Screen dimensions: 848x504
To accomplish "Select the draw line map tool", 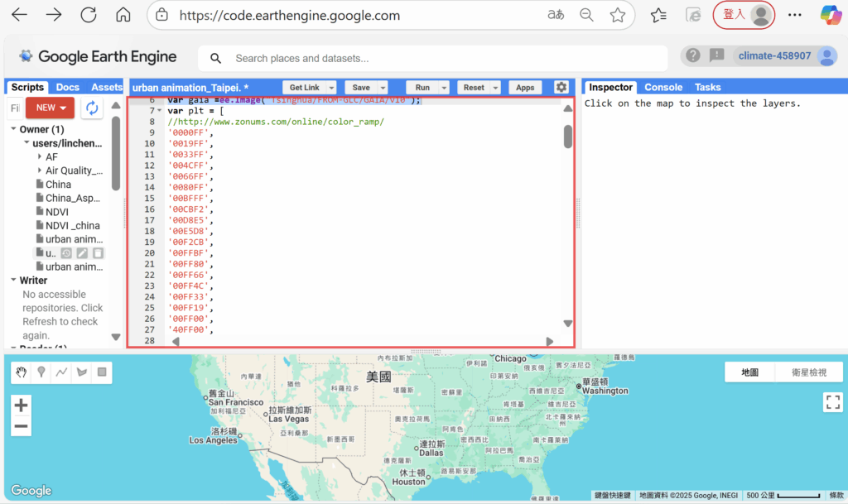I will tap(61, 372).
